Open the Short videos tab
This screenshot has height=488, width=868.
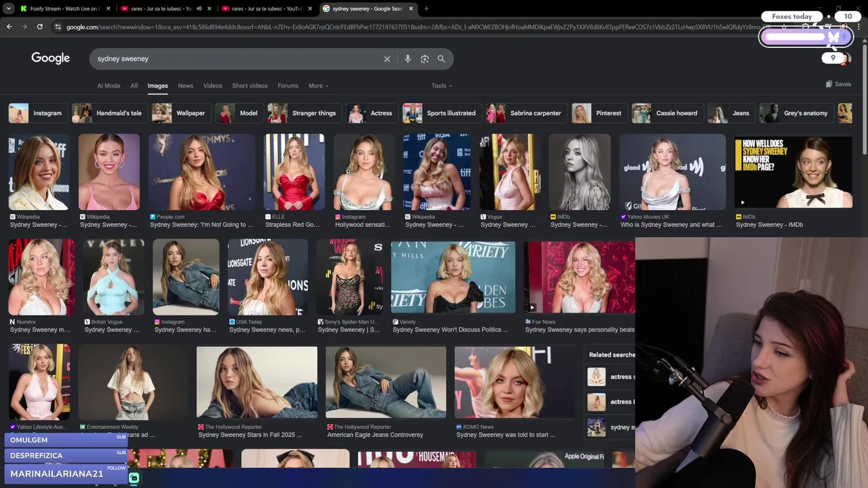[x=250, y=86]
